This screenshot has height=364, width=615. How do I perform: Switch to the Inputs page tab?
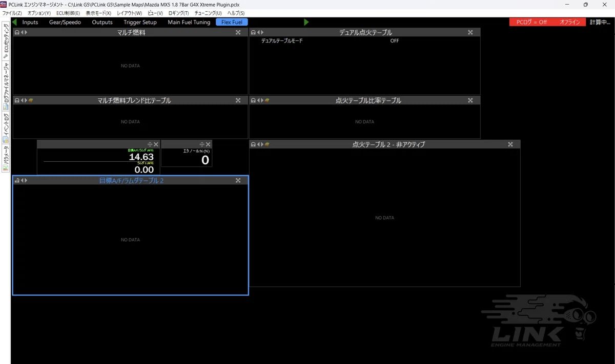tap(30, 22)
